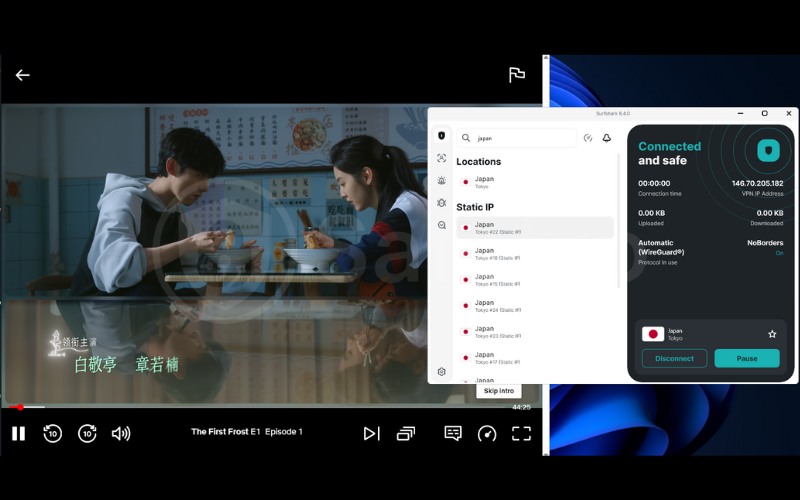
Task: Click the Disconnect button
Action: click(674, 358)
